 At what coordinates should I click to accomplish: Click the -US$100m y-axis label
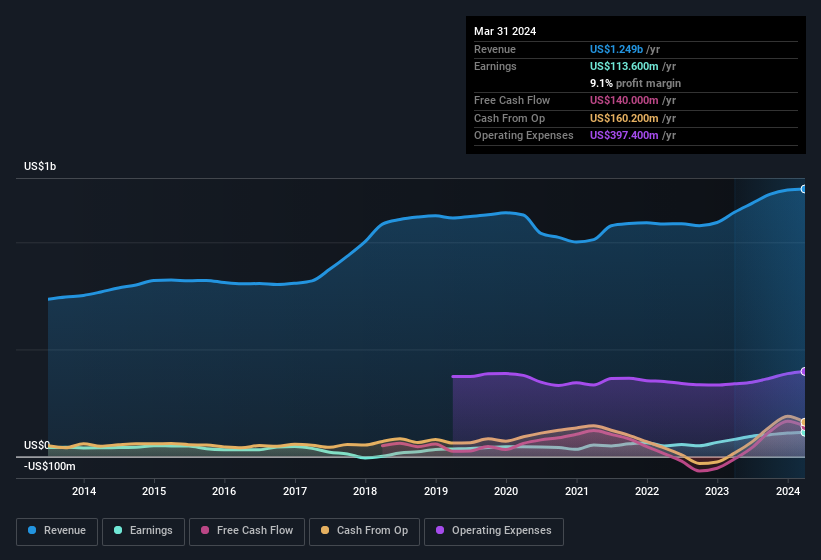[50, 466]
